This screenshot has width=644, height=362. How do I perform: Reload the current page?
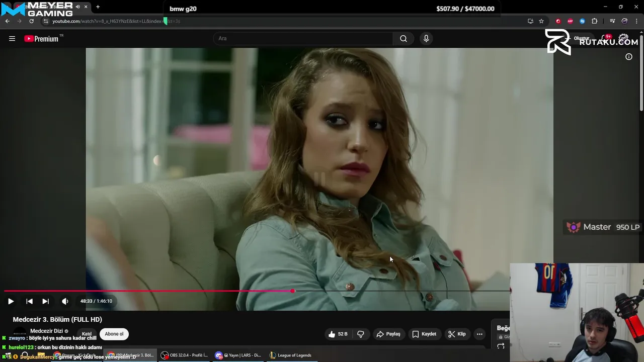point(31,21)
